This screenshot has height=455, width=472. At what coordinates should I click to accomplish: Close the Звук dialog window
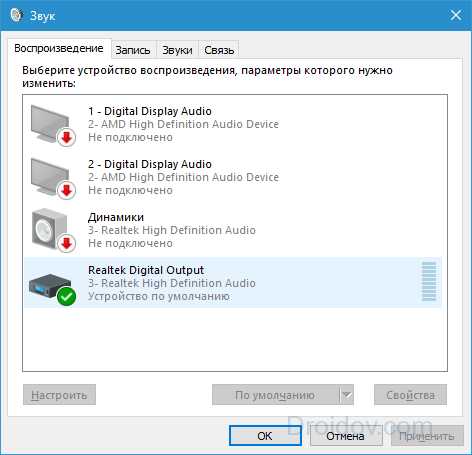(456, 15)
